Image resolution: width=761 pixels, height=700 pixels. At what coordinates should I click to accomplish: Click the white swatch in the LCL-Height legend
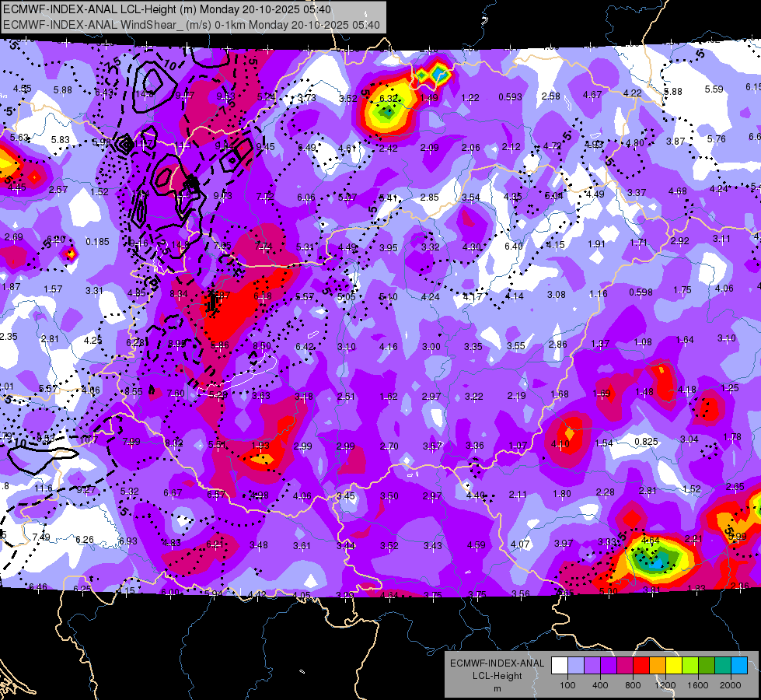560,666
